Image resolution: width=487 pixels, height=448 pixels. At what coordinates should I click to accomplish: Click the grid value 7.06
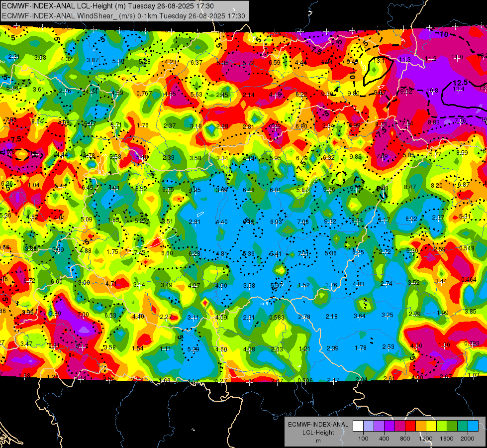pos(303,222)
